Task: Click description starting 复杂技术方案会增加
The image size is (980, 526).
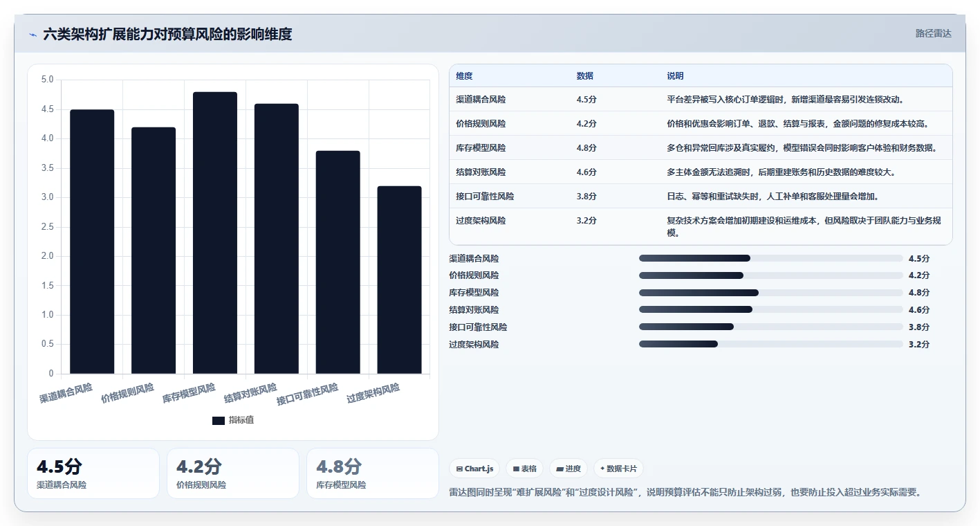Action: (x=804, y=226)
